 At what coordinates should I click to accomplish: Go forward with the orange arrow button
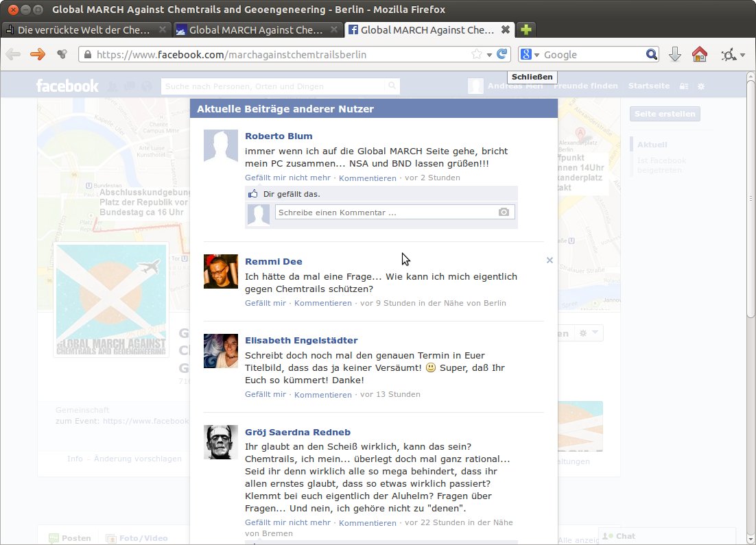click(38, 54)
